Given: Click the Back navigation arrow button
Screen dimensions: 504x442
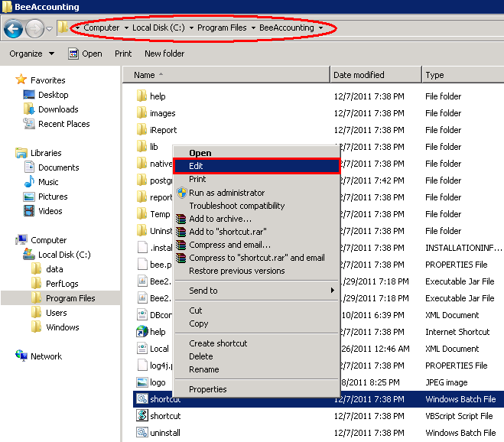Looking at the screenshot, I should pos(14,28).
